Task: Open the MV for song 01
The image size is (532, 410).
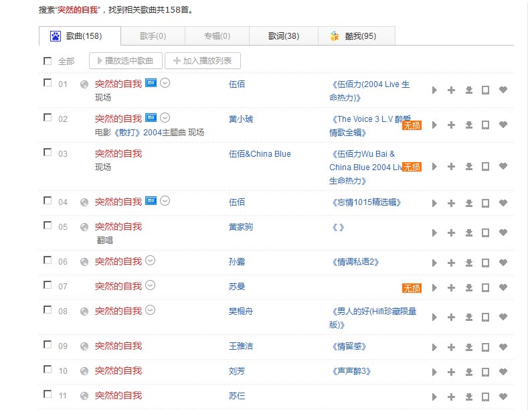Action: tap(151, 83)
